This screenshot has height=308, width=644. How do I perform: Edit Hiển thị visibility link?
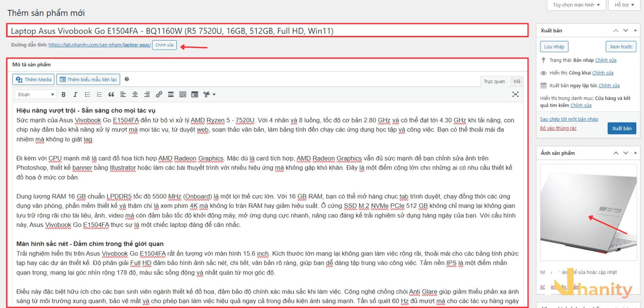pos(603,73)
